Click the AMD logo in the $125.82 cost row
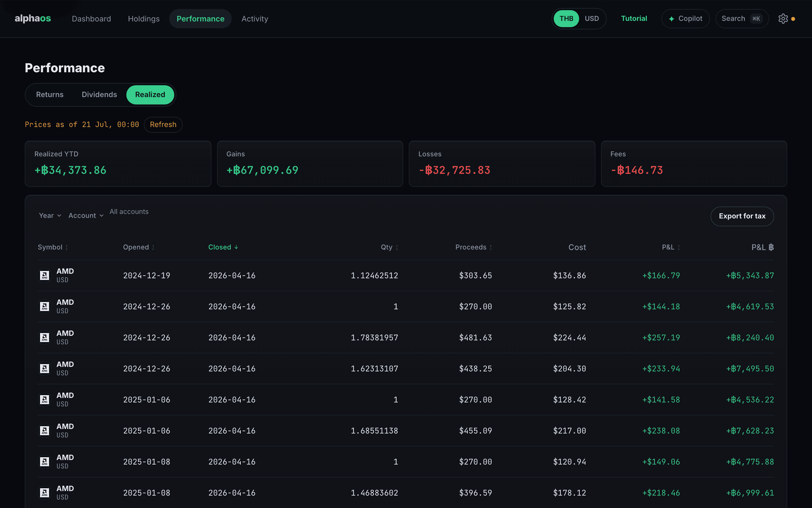Viewport: 812px width, 508px height. (45, 306)
